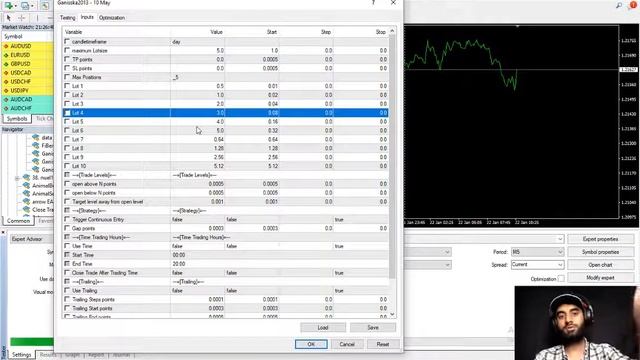Click the expert icon beside 'data' in Navigator

(36, 138)
